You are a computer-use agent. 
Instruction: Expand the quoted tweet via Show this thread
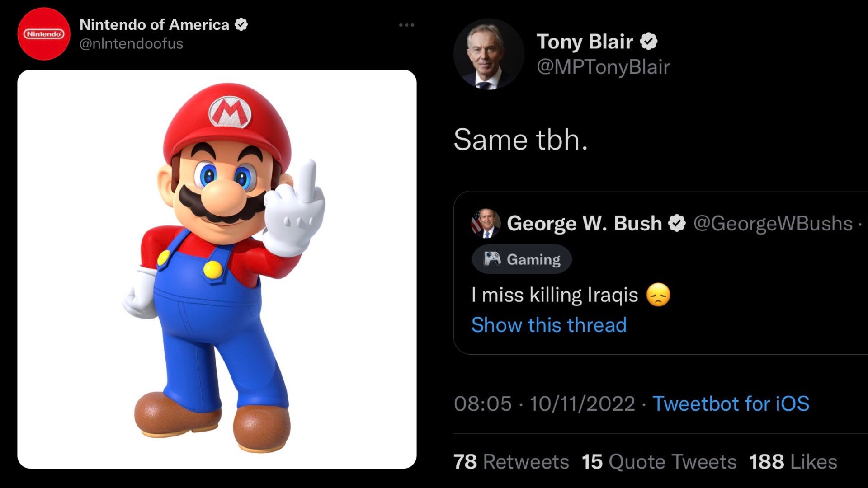(x=549, y=325)
